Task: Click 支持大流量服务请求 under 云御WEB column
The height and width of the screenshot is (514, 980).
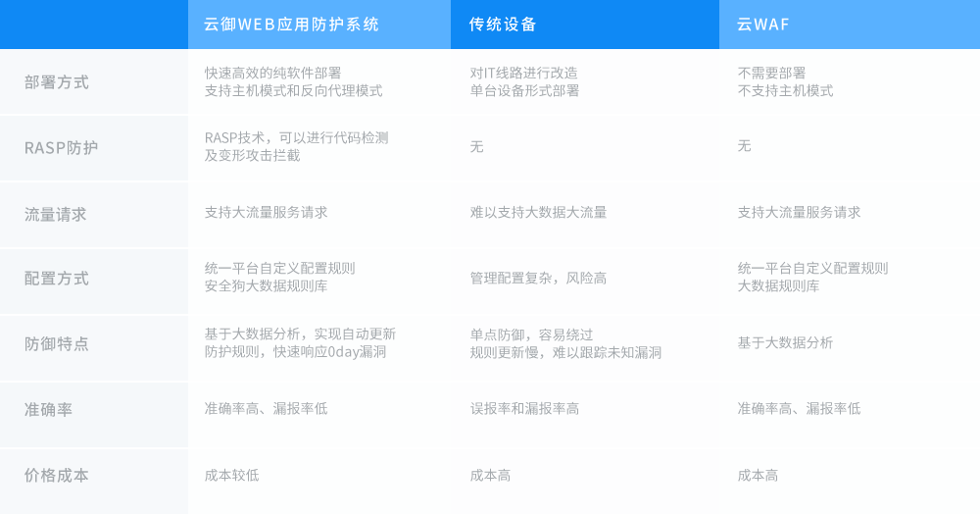Action: pyautogui.click(x=266, y=213)
